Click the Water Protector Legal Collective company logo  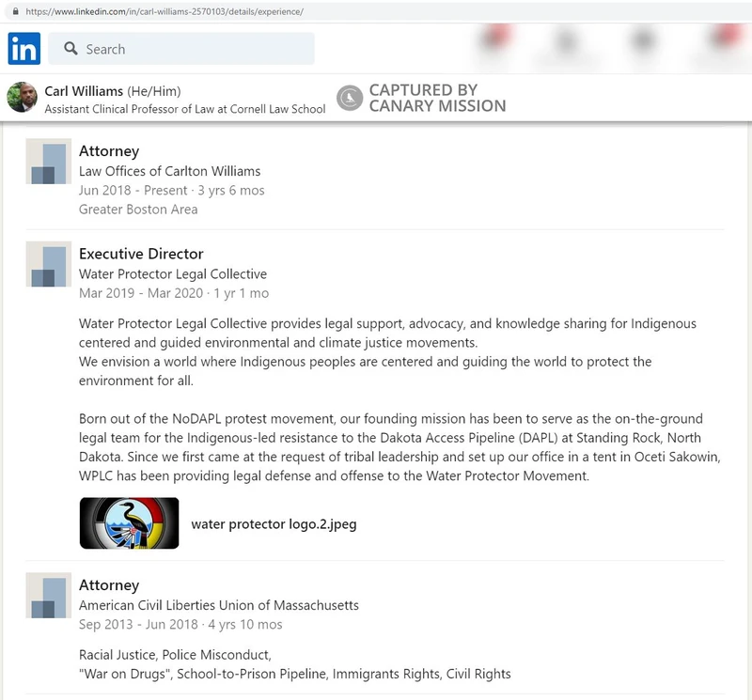point(49,264)
